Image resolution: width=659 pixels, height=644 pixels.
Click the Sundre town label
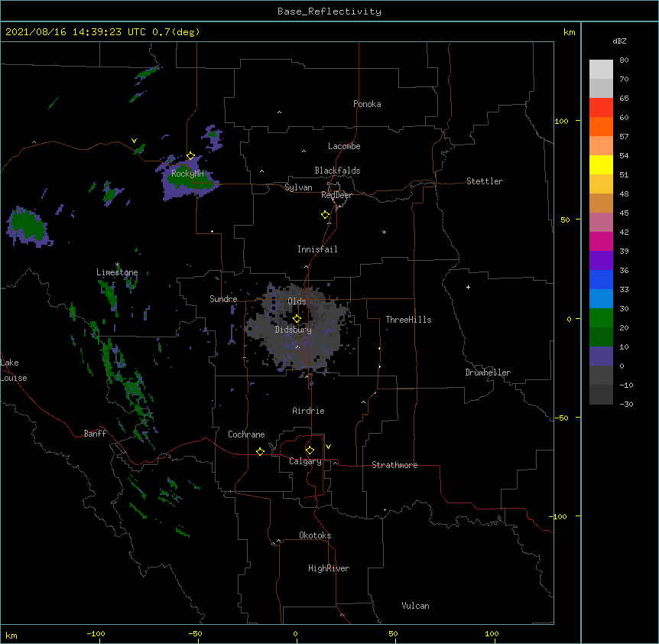223,299
